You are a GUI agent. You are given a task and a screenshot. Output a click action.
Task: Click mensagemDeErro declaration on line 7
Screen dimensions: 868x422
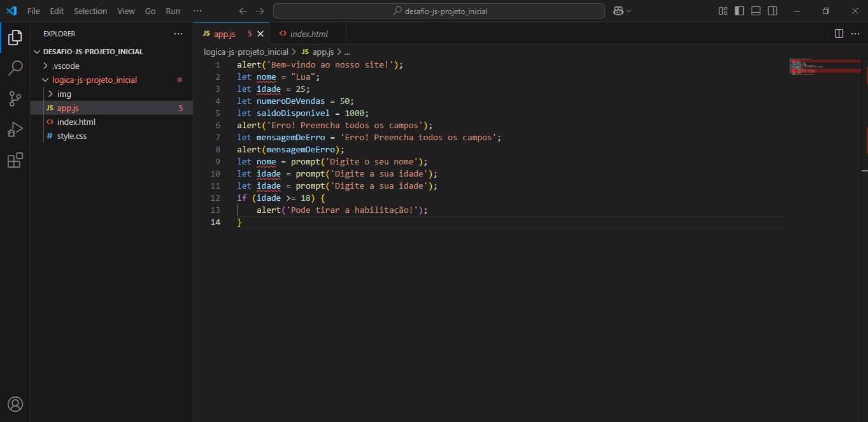click(290, 137)
